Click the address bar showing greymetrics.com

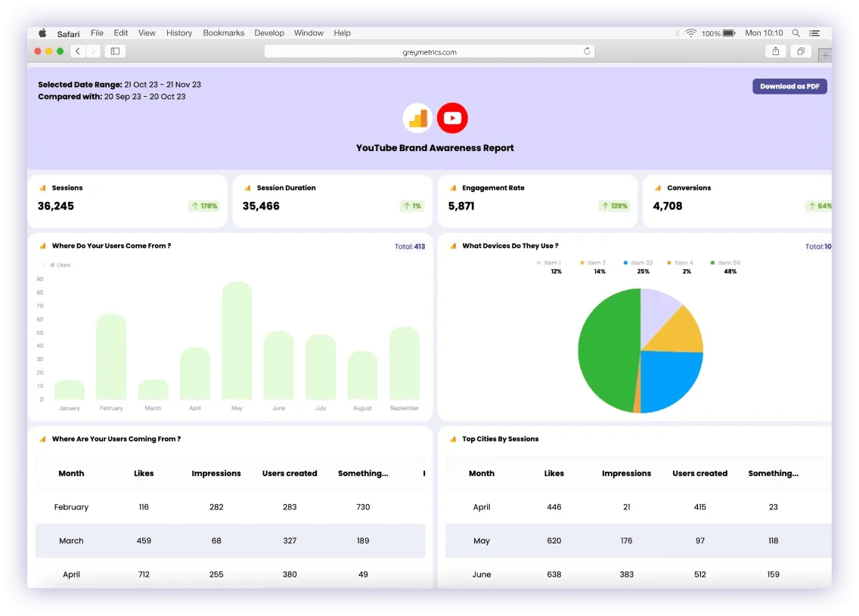pyautogui.click(x=429, y=51)
